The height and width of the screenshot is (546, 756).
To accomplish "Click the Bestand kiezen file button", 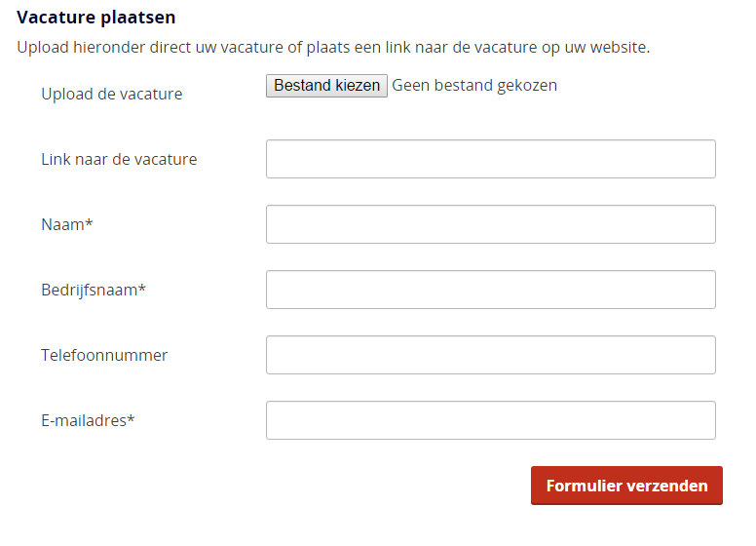I will [x=326, y=86].
